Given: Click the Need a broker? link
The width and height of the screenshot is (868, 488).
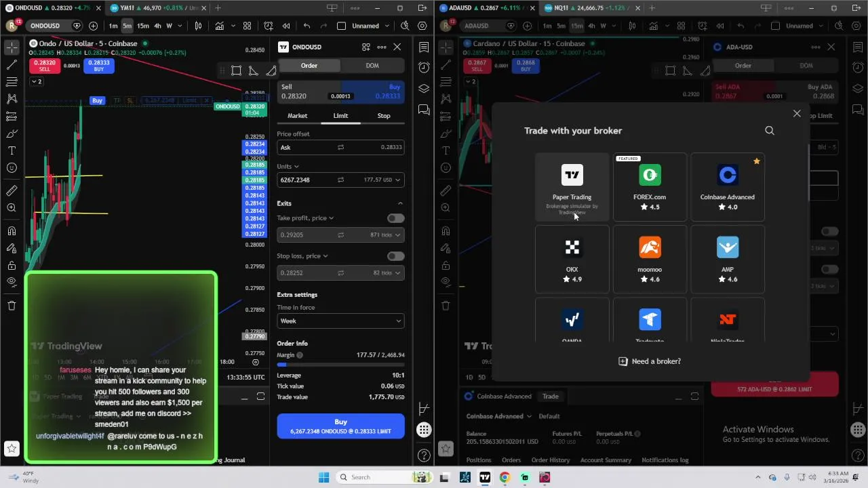Looking at the screenshot, I should 650,361.
